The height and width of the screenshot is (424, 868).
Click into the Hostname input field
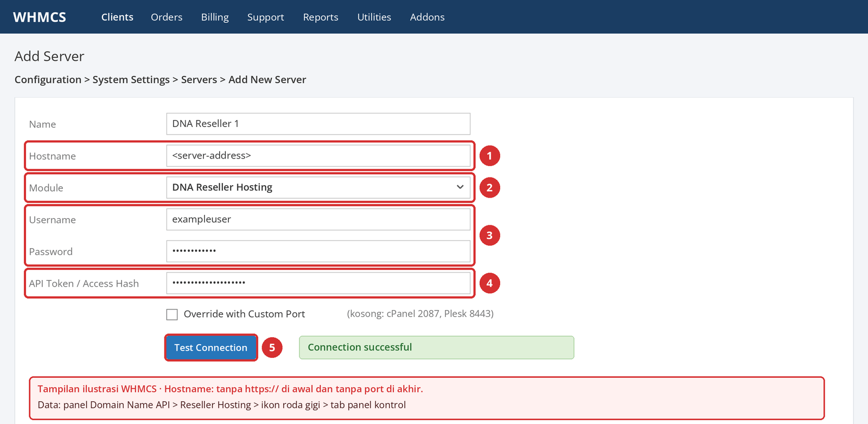(x=318, y=156)
